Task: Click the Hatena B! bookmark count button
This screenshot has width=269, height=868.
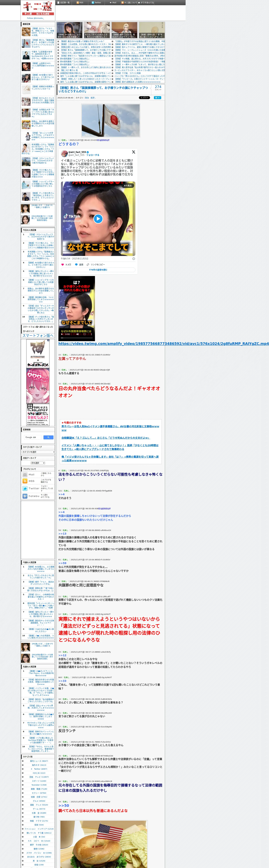Action: (157, 98)
